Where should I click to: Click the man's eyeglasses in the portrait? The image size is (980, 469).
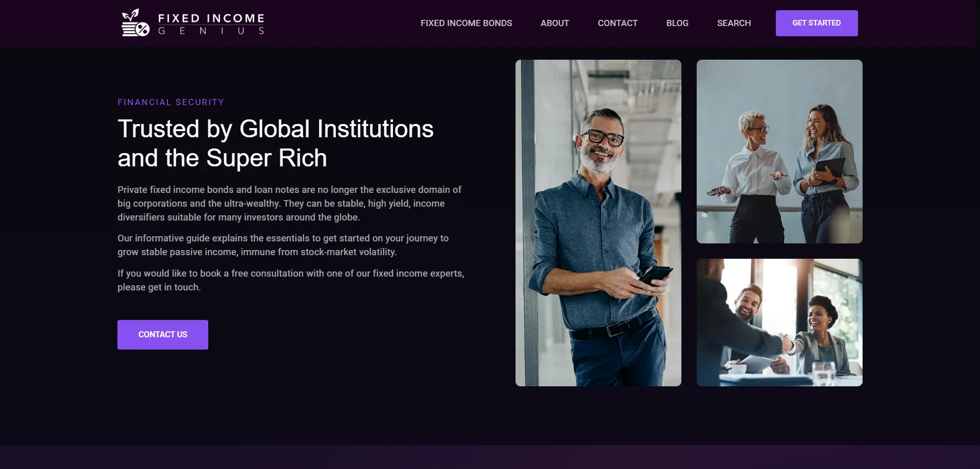pos(604,137)
